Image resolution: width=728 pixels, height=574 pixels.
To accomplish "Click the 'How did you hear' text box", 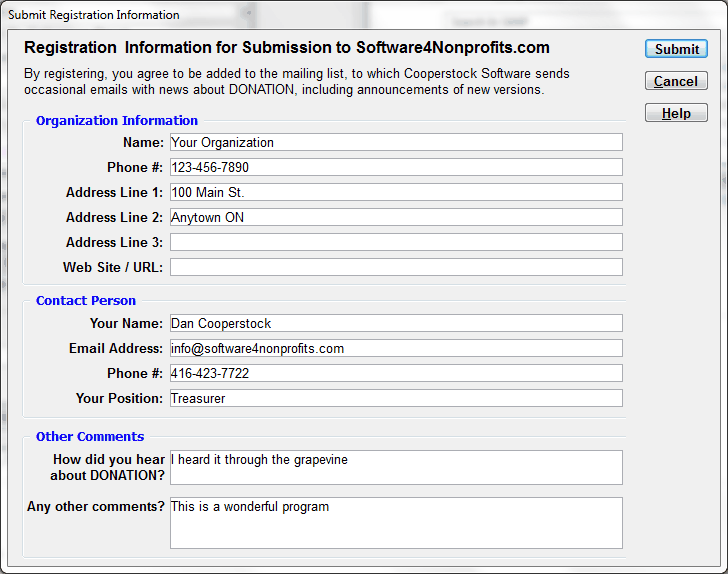I will pos(396,468).
